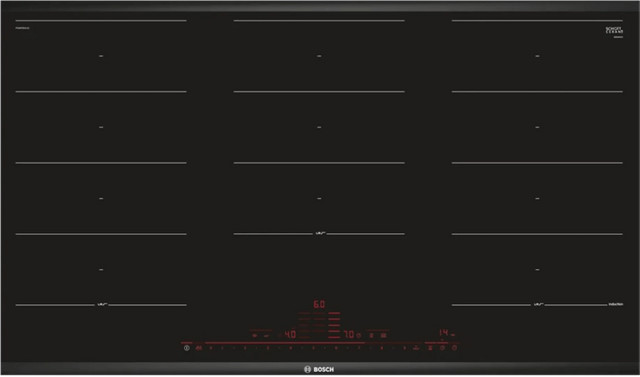Image resolution: width=640 pixels, height=377 pixels.
Task: Tap the right flex zone link symbol
Action: 538,305
